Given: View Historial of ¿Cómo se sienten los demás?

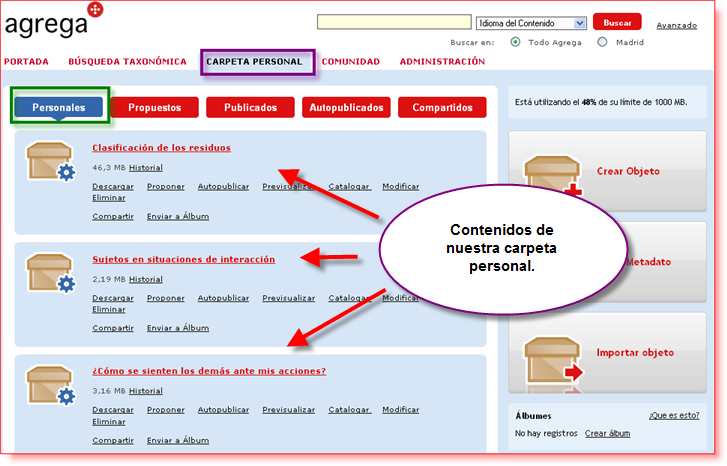Looking at the screenshot, I should (x=146, y=391).
